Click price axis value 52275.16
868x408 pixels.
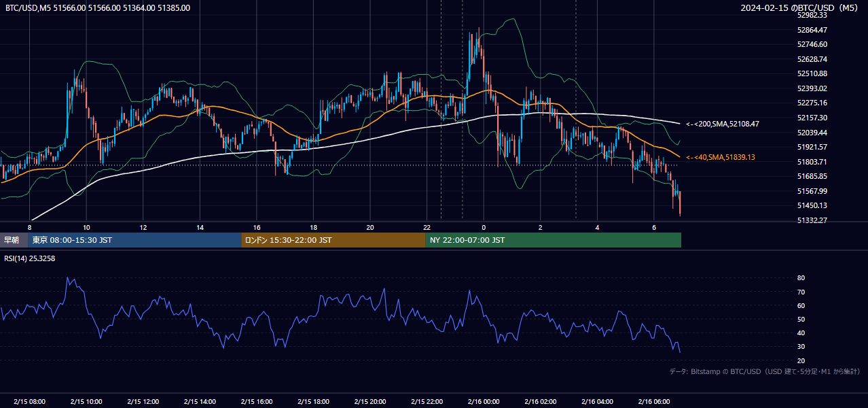812,103
